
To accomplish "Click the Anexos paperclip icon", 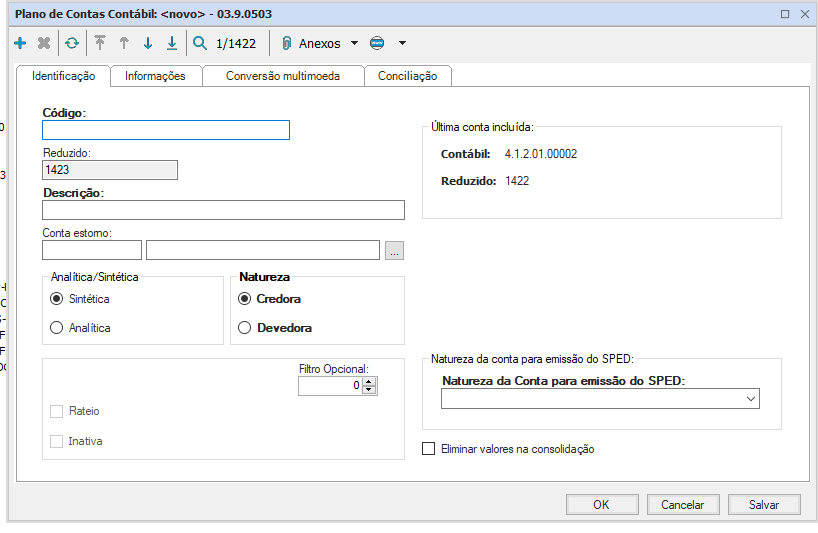I will (286, 44).
